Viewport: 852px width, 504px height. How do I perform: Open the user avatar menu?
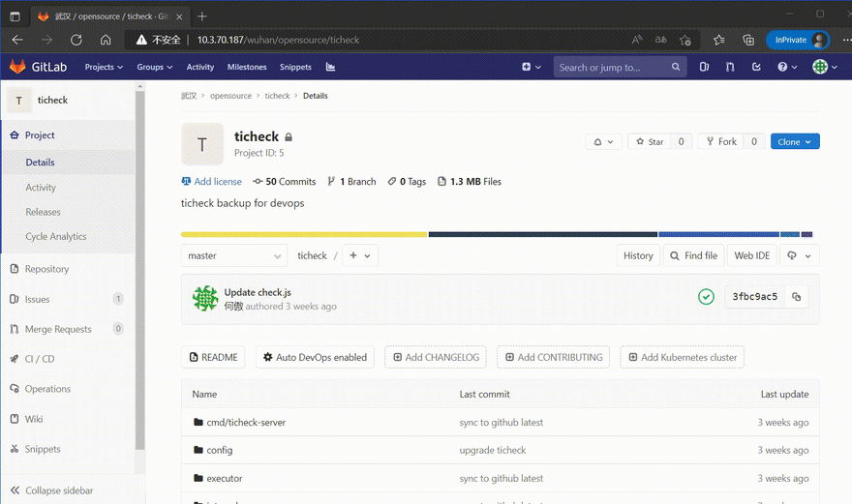tap(824, 67)
